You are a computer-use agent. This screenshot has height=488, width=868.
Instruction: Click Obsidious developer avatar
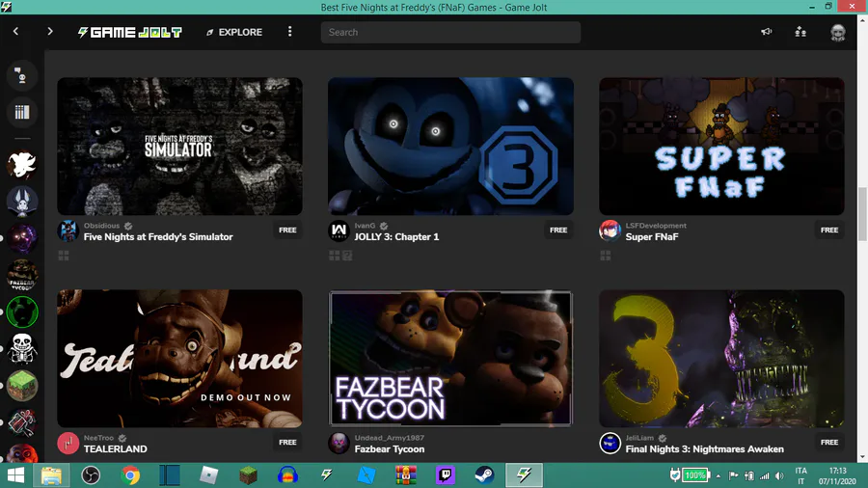pos(68,230)
